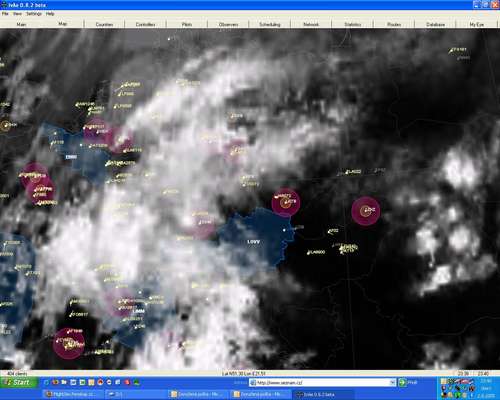Image resolution: width=500 pixels, height=400 pixels.
Task: Click the Go button beside address bar
Action: (x=408, y=382)
